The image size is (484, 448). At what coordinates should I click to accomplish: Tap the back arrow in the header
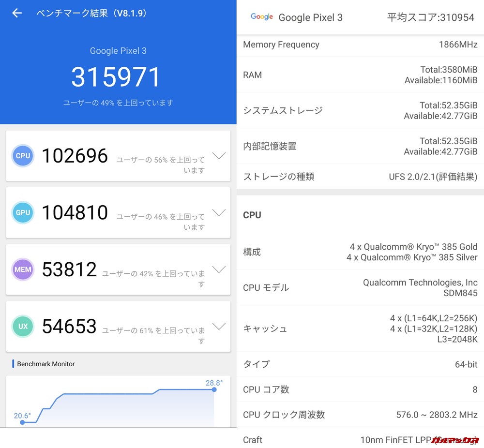click(x=17, y=13)
